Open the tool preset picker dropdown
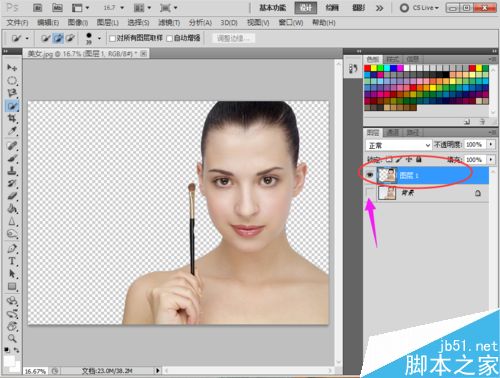The image size is (500, 378). click(27, 39)
